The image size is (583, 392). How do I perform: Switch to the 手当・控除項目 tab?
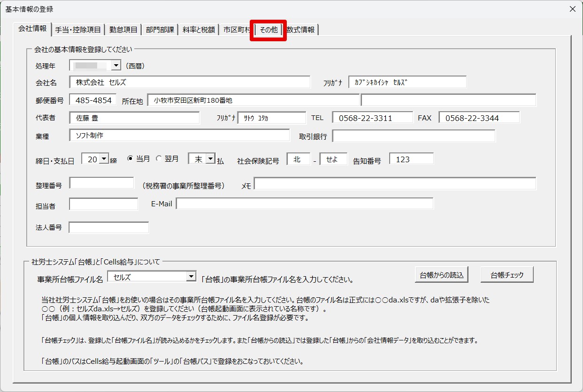coord(77,30)
